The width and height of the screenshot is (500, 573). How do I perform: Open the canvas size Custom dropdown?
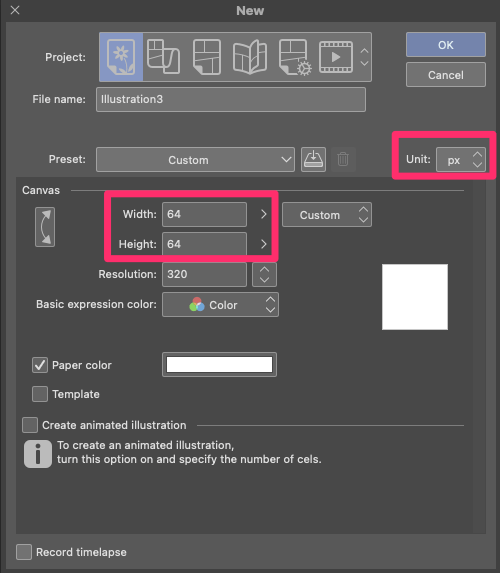[x=327, y=215]
